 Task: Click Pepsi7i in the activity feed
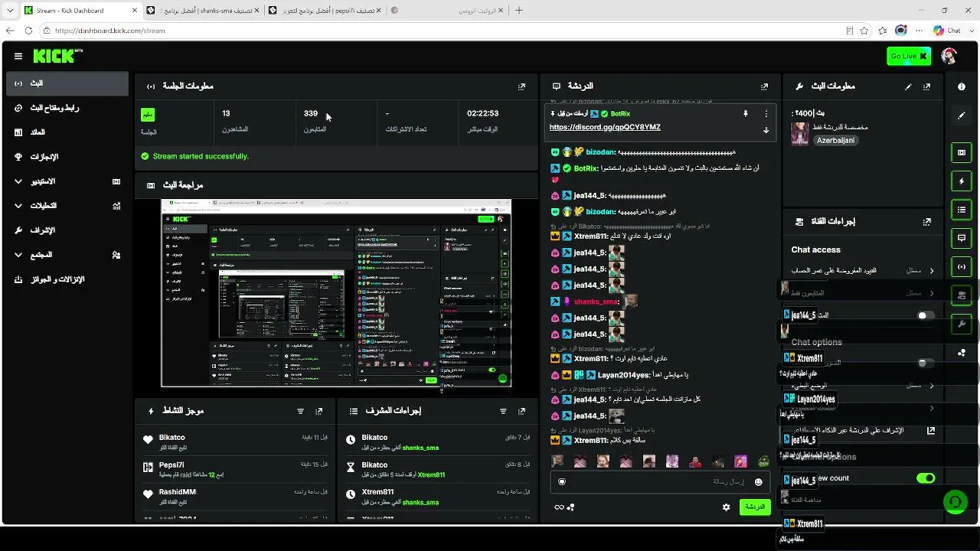click(x=171, y=465)
